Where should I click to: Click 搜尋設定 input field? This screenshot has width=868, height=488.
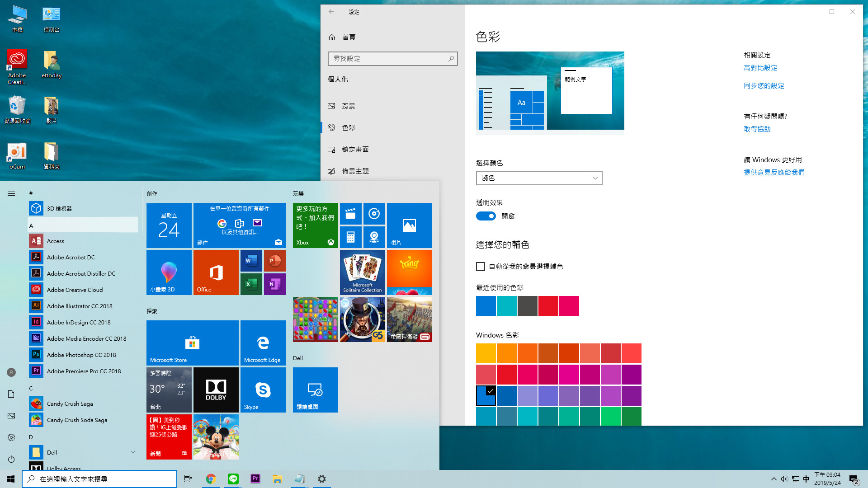[392, 58]
